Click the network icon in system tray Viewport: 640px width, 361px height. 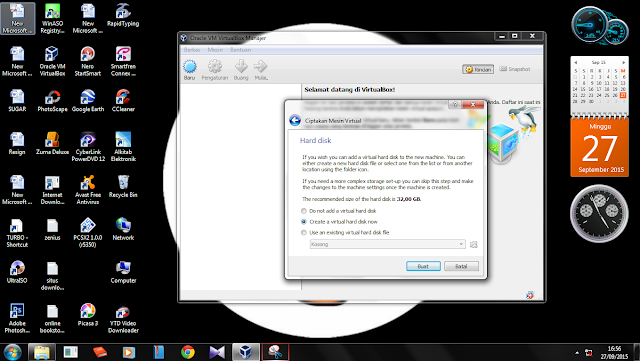(589, 352)
